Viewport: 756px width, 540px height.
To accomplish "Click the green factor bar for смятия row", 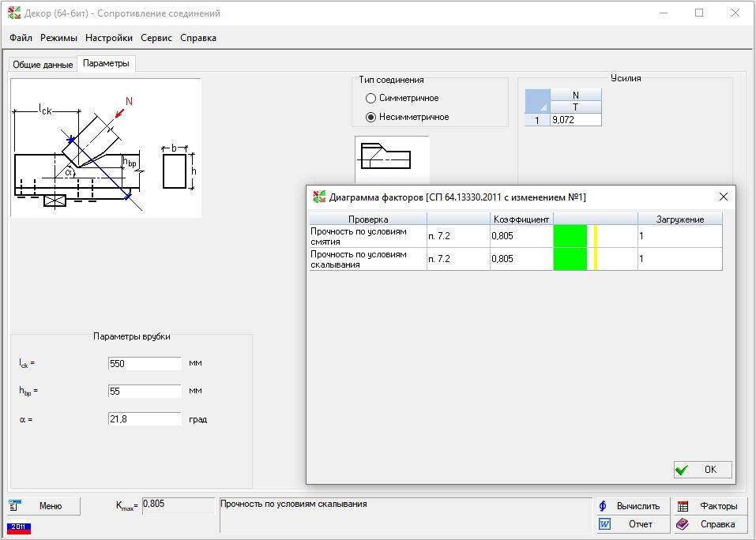I will tap(570, 236).
